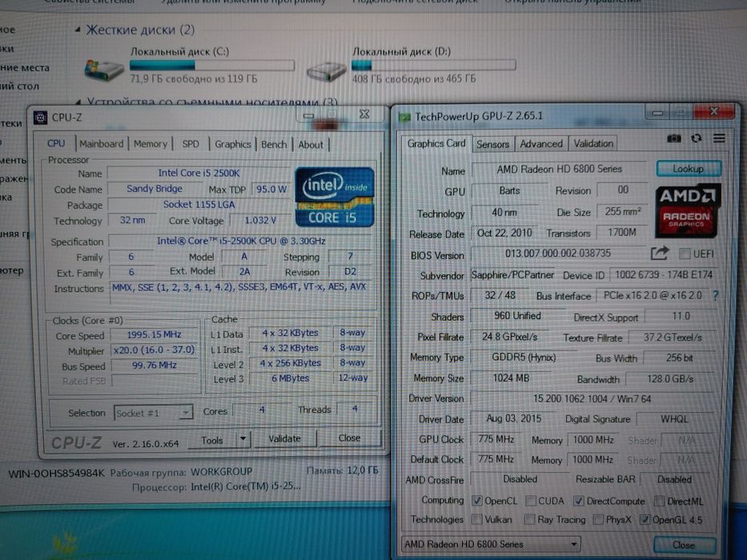Click the Core Speed value 1995.15 MHz
The width and height of the screenshot is (747, 560).
154,335
